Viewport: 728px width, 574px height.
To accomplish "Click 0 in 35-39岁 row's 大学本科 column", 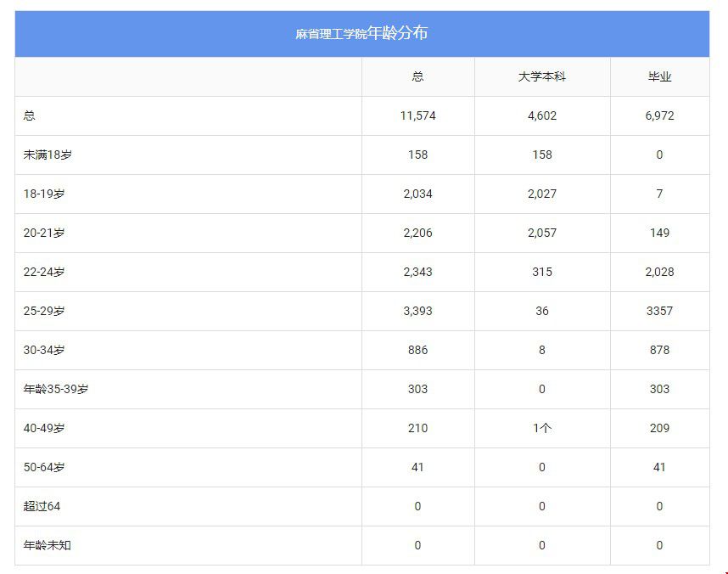I will 542,389.
